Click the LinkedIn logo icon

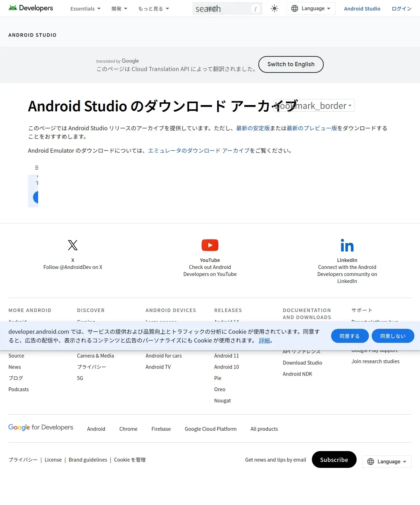pyautogui.click(x=347, y=245)
